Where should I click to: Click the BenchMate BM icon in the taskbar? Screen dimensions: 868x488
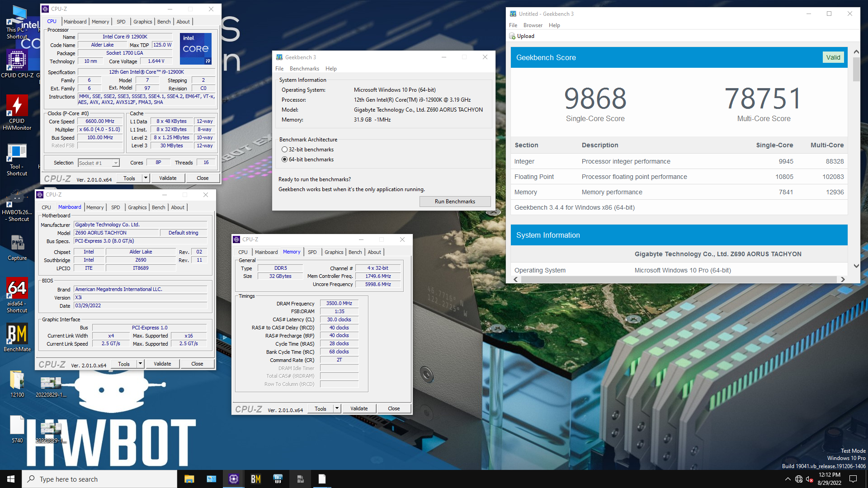click(256, 479)
